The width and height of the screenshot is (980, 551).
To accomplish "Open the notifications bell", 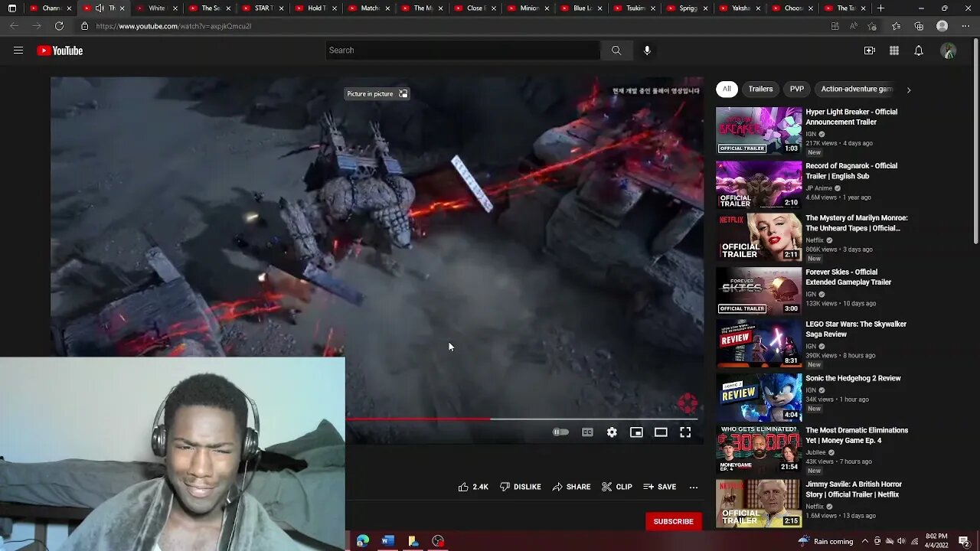I will point(919,51).
